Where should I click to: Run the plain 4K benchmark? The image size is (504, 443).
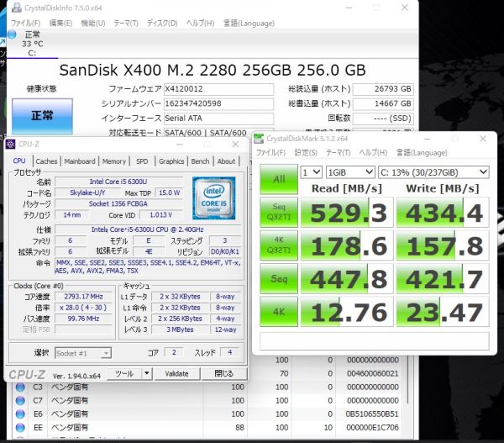(279, 311)
